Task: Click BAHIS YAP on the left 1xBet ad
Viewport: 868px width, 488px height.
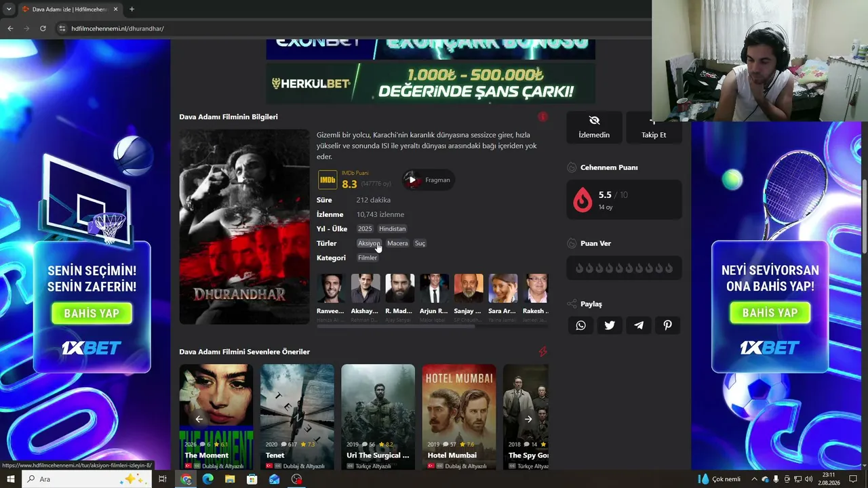Action: point(92,314)
